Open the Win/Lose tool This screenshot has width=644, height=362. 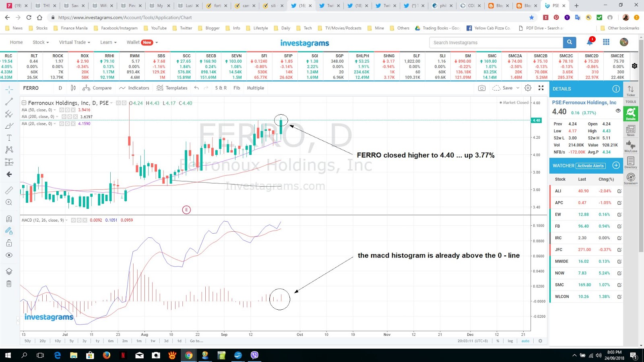[x=631, y=146]
